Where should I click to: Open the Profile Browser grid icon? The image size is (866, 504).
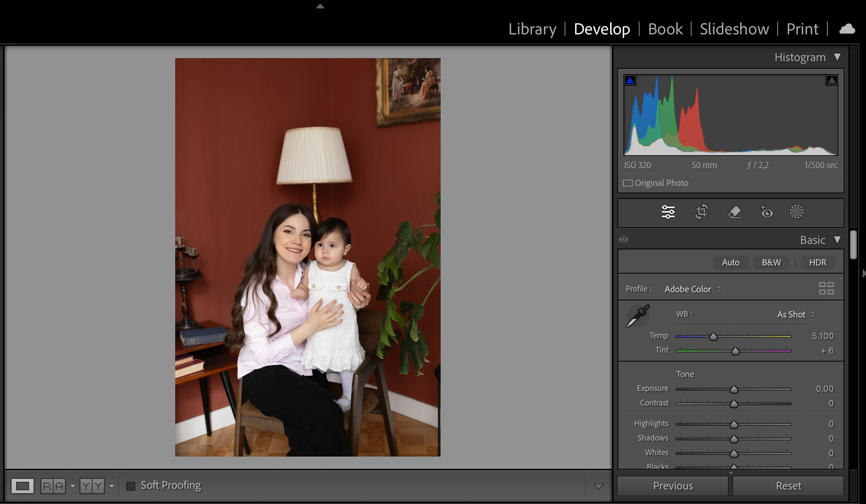(x=826, y=288)
